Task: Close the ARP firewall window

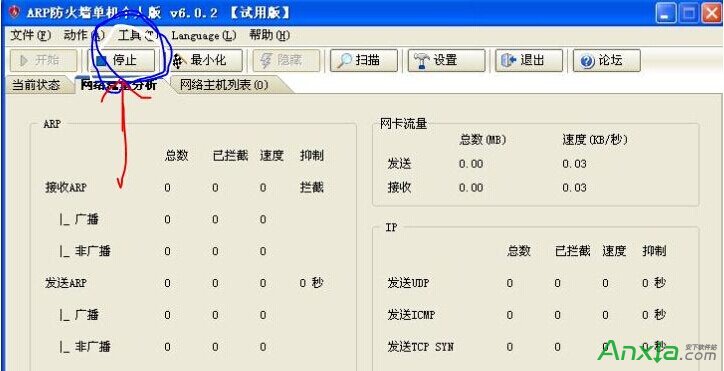Action: [711, 14]
